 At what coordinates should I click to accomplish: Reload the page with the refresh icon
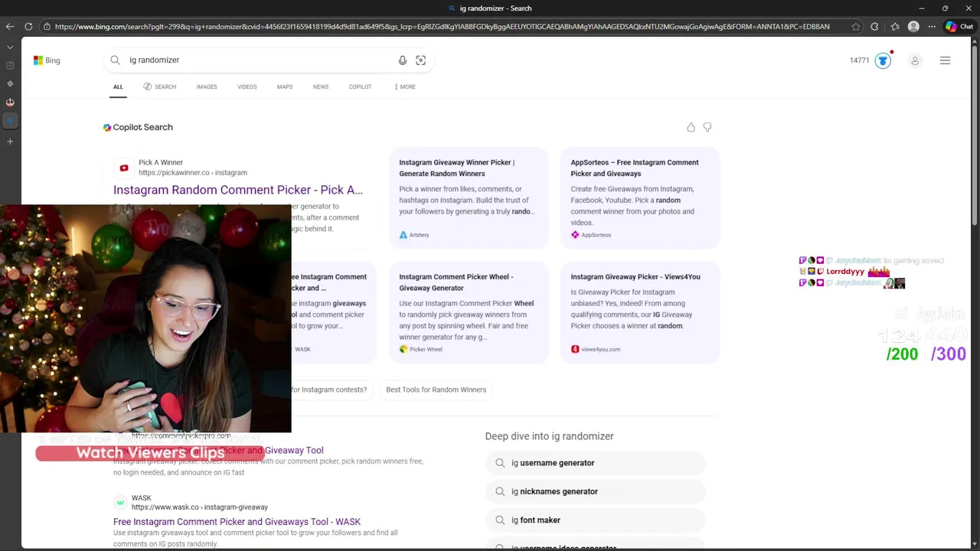tap(28, 27)
